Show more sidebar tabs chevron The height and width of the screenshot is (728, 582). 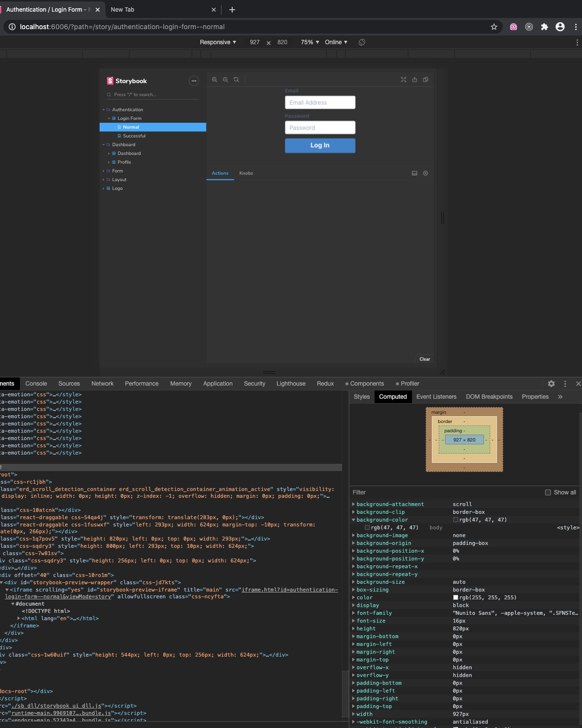[560, 397]
